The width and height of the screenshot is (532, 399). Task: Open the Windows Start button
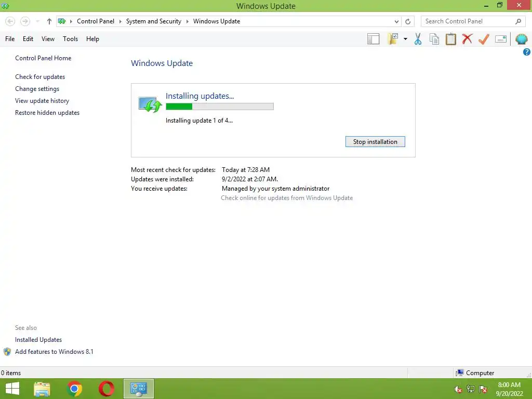12,389
